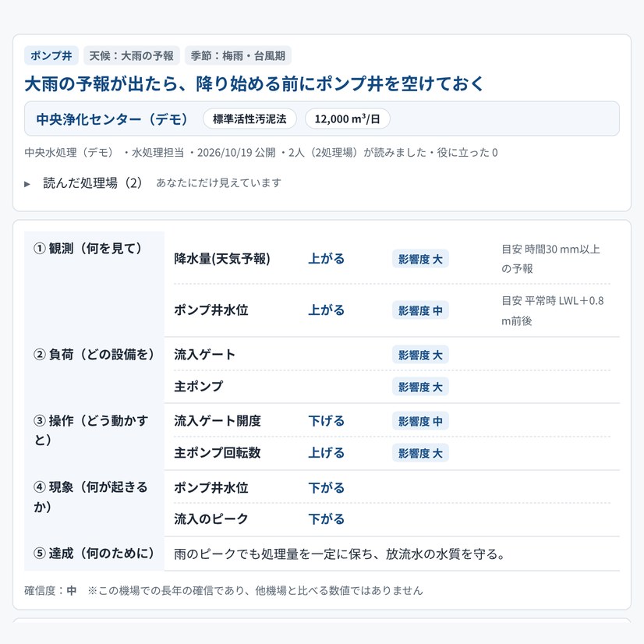644x644 pixels.
Task: Click 上げる next to 主ポンプ回転数
Action: click(x=327, y=453)
